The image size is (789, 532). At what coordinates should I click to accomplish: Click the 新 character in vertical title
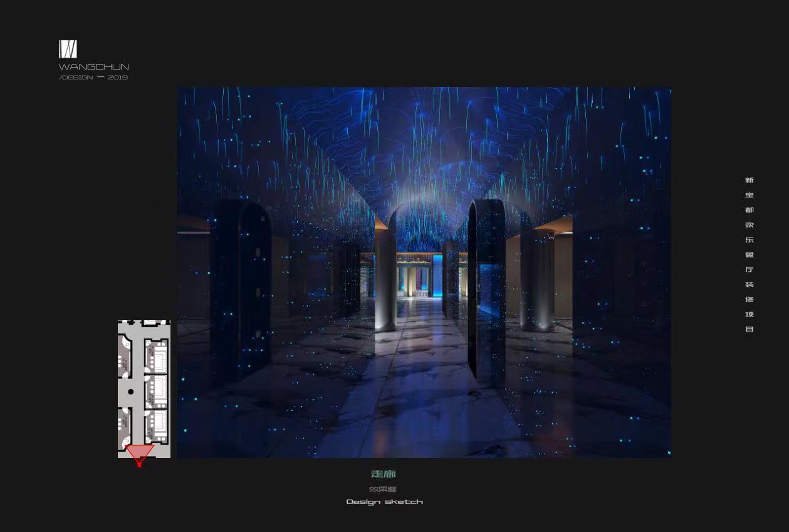(750, 180)
